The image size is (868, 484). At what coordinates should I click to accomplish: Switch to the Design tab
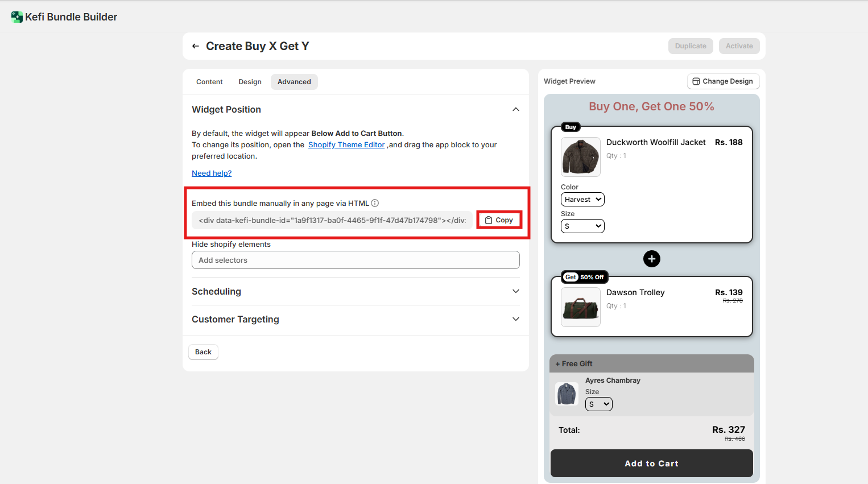pos(250,82)
